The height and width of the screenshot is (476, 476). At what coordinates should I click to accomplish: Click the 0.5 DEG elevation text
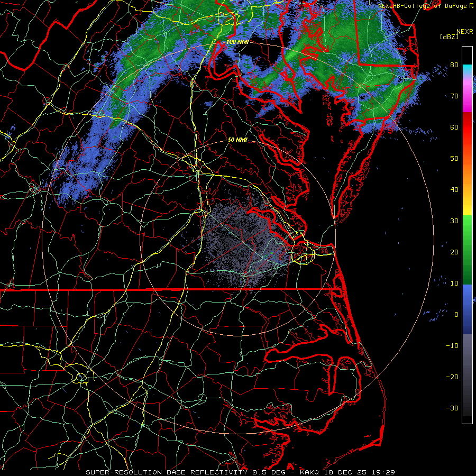(269, 472)
